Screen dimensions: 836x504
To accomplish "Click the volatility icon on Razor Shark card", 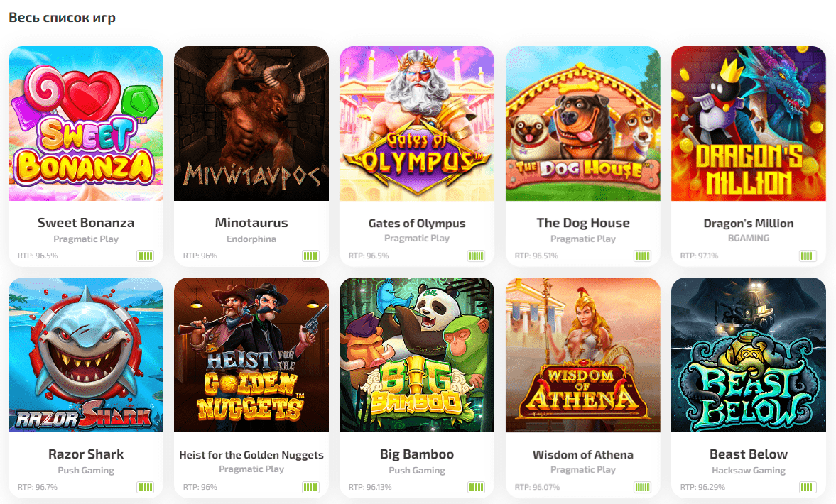I will point(145,487).
